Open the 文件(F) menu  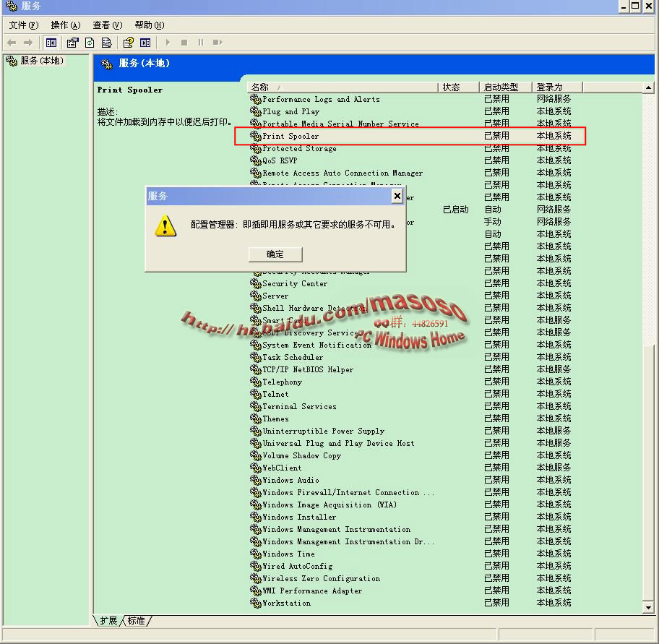click(x=24, y=25)
